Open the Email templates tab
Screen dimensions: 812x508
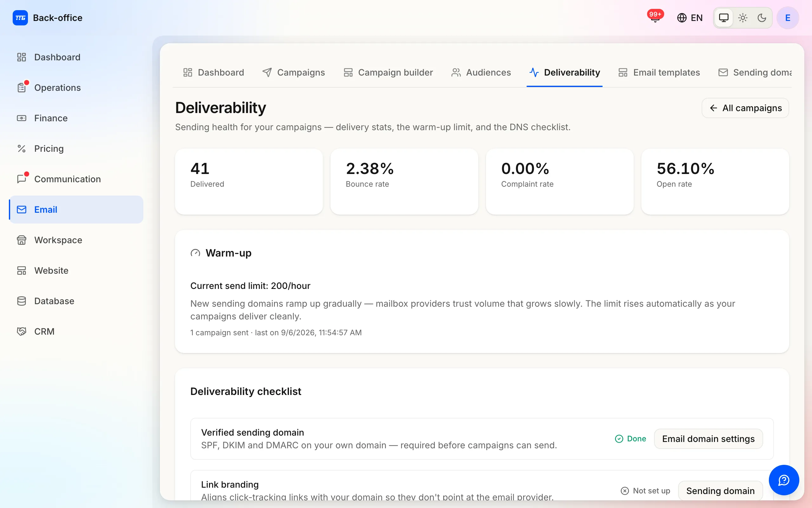(659, 73)
